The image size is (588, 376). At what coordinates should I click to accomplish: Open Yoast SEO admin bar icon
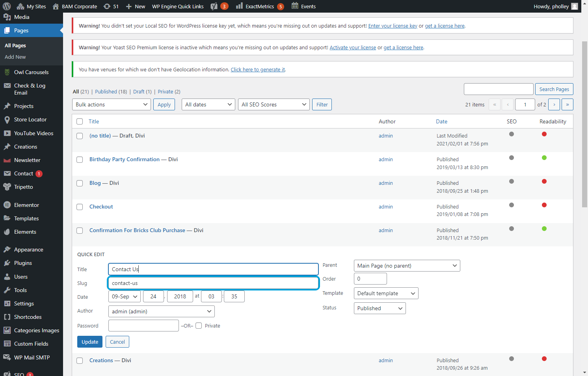pos(214,6)
